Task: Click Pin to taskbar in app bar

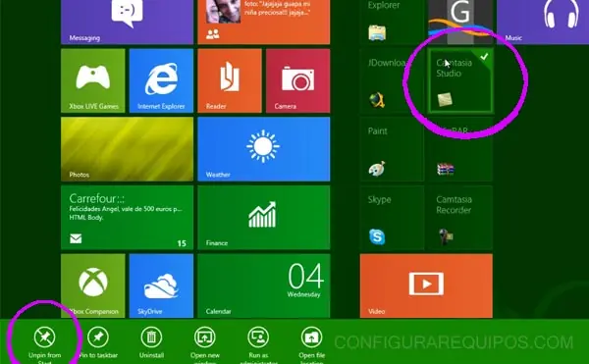Action: pos(98,342)
